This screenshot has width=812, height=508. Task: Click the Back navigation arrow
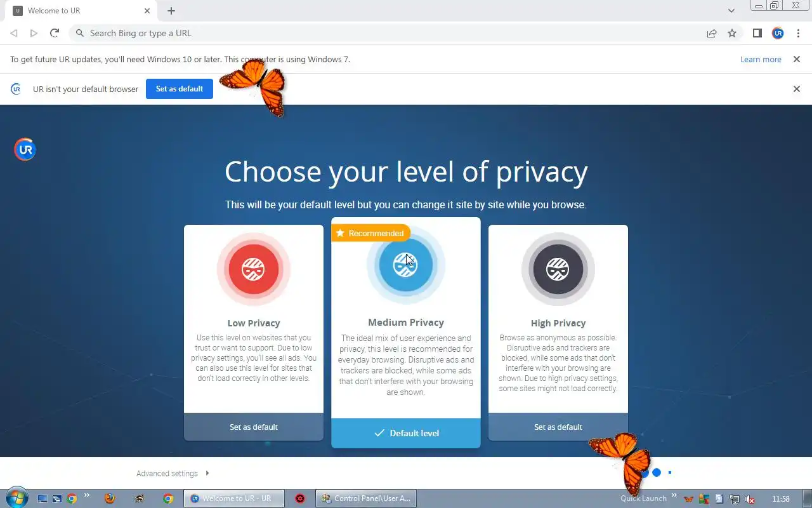point(14,33)
